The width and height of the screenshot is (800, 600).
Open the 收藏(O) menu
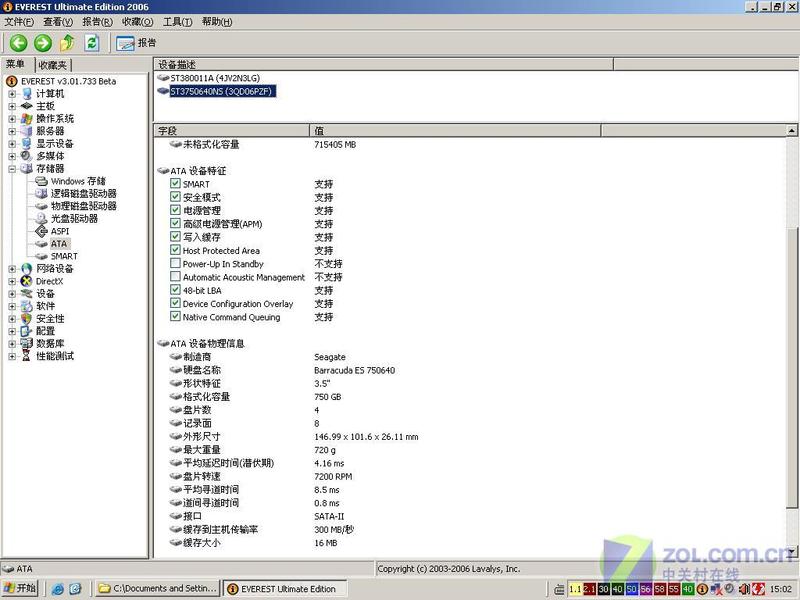(138, 22)
